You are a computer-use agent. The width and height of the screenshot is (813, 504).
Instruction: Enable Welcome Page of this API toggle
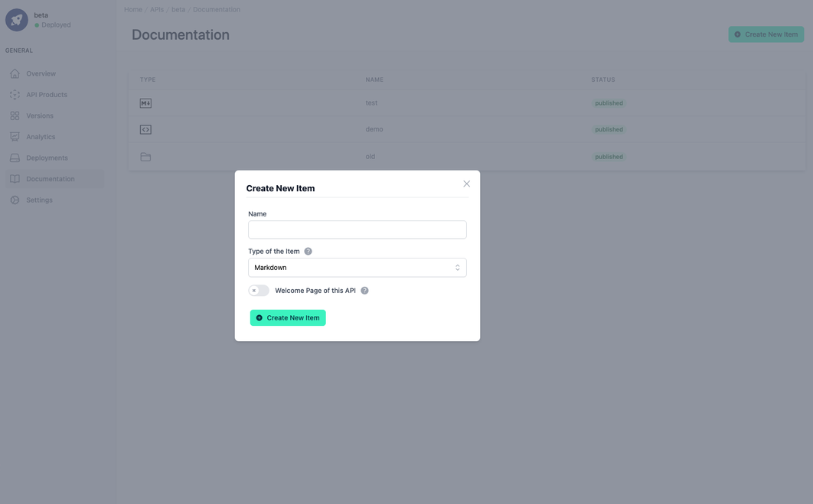[260, 290]
